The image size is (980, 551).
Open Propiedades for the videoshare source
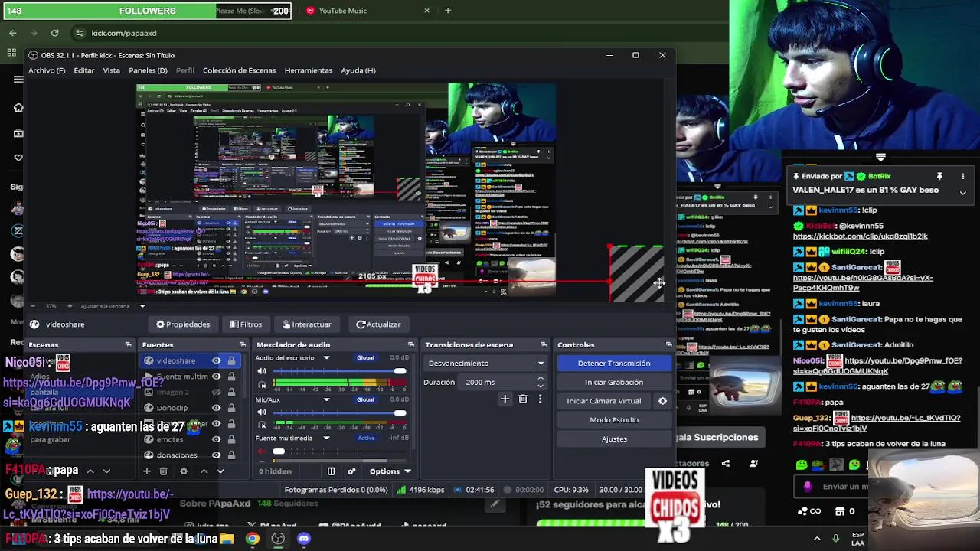pyautogui.click(x=183, y=324)
